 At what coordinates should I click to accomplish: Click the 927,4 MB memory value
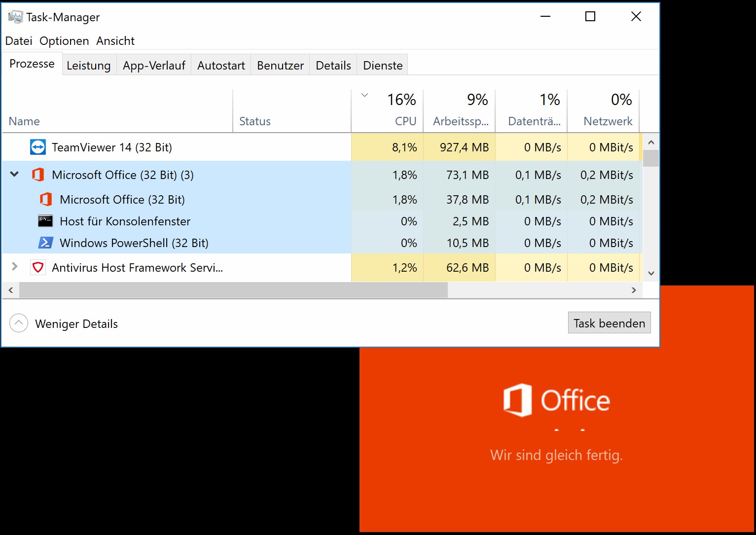point(464,147)
